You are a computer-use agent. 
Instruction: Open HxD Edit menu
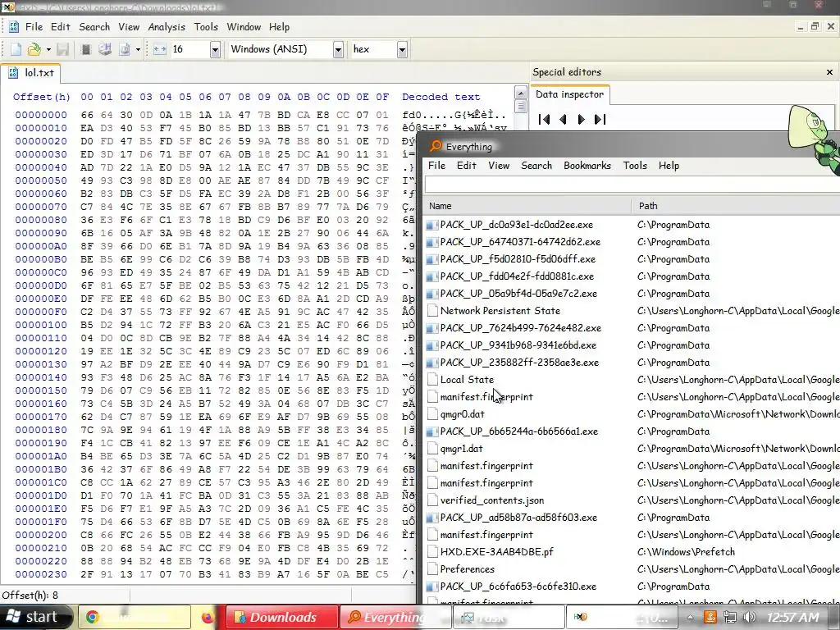click(61, 27)
